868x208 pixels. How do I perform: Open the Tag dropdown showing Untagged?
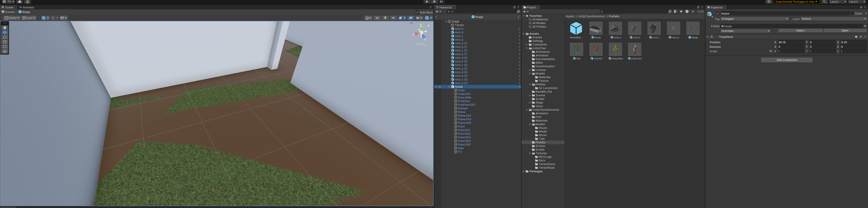pyautogui.click(x=754, y=19)
